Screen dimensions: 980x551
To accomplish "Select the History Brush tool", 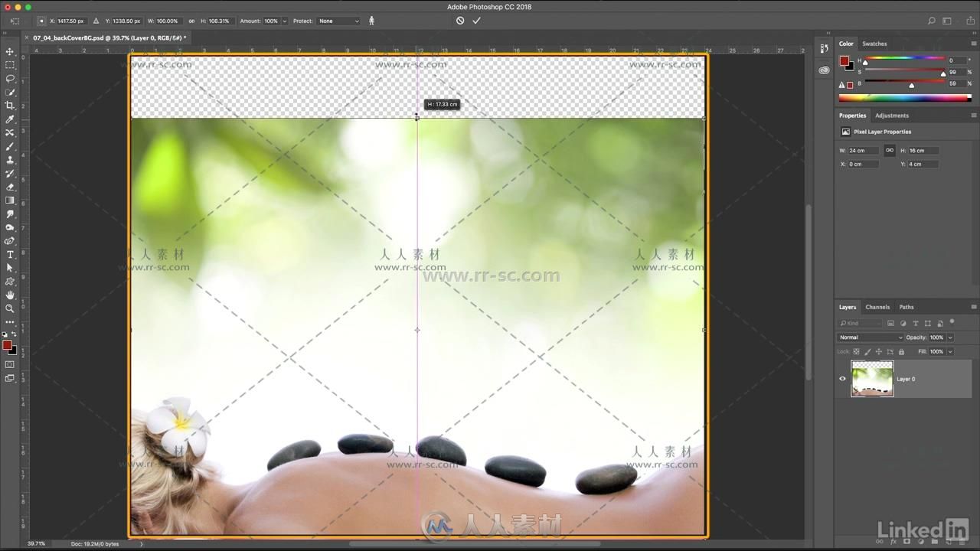I will point(10,174).
